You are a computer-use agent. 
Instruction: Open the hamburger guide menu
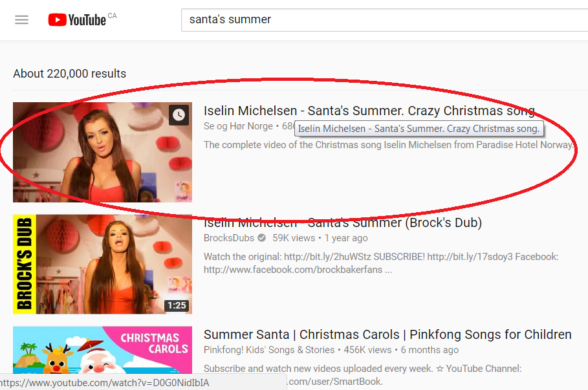pyautogui.click(x=21, y=19)
